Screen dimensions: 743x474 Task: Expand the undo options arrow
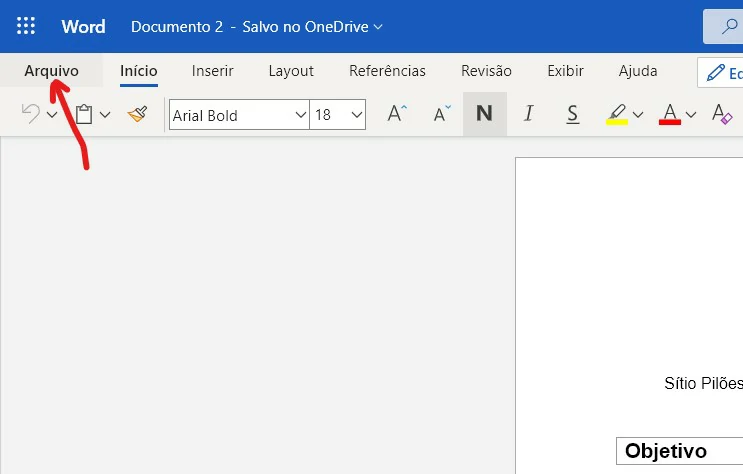click(52, 114)
